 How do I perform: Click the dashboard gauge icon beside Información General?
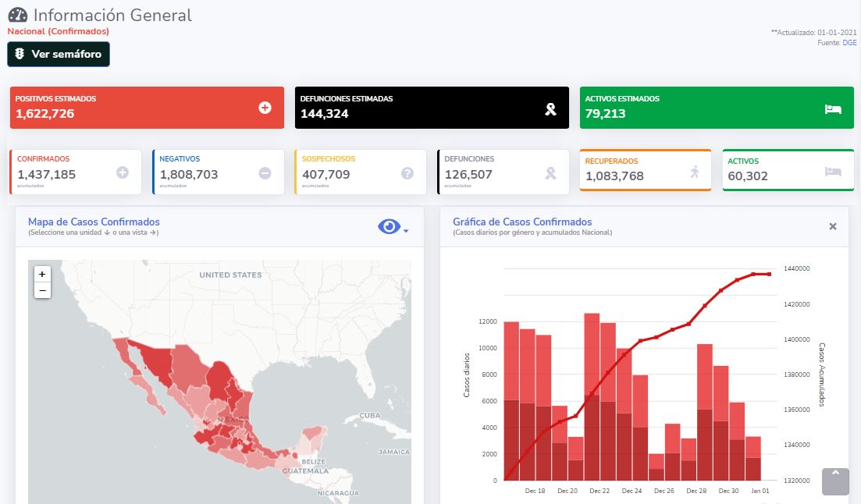point(17,15)
